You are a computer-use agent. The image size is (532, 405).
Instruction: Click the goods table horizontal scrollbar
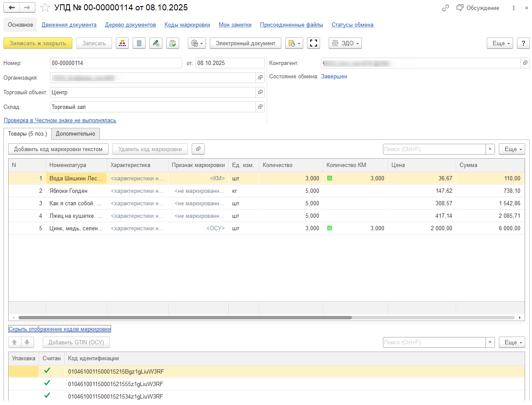point(185,318)
